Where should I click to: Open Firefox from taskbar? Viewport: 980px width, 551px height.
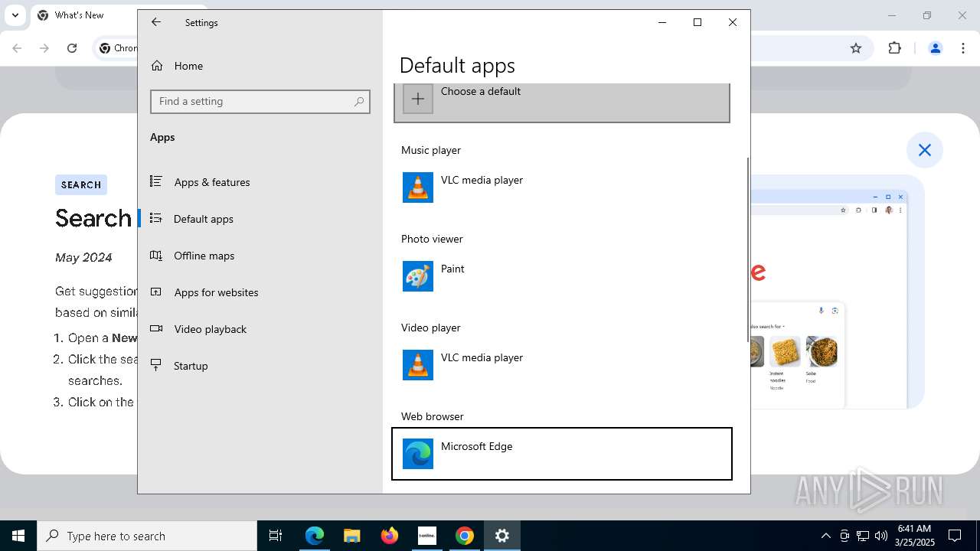pos(390,536)
